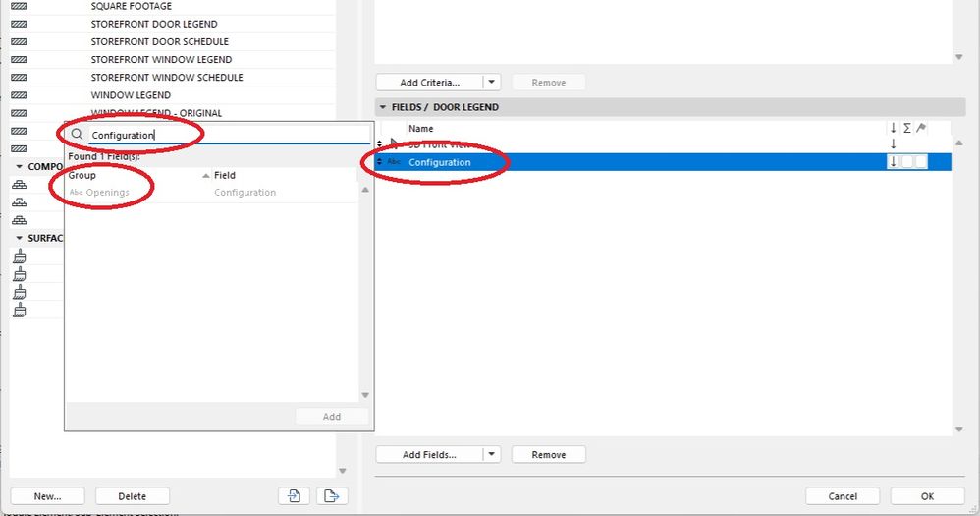Click the export scheme icon button
980x516 pixels.
(331, 496)
